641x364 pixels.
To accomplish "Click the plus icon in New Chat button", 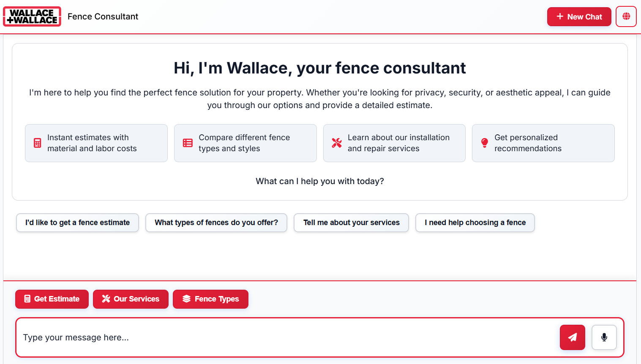I will click(559, 16).
